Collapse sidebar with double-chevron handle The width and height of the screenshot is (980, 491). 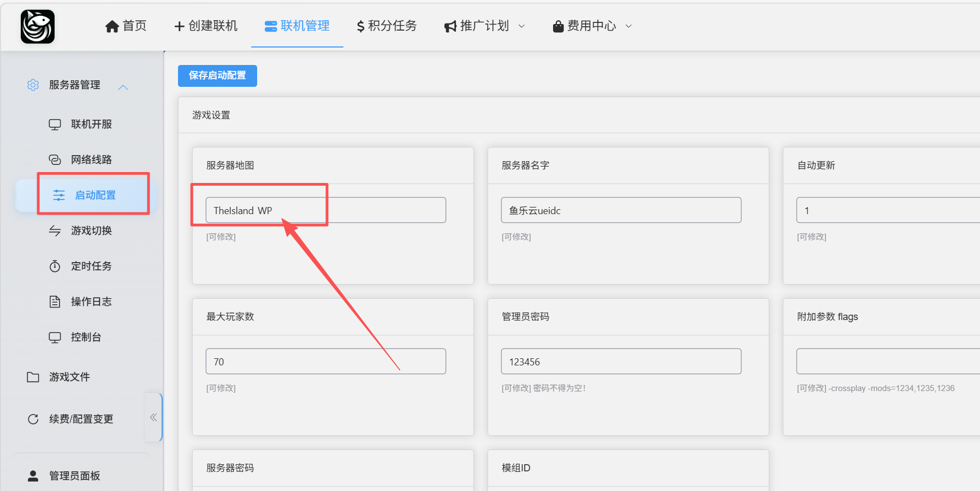[x=153, y=417]
